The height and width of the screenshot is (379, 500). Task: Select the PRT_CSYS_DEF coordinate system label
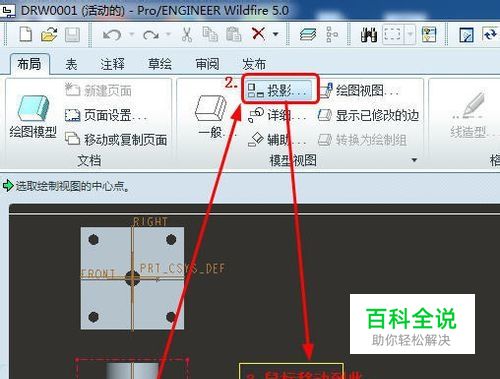point(182,269)
